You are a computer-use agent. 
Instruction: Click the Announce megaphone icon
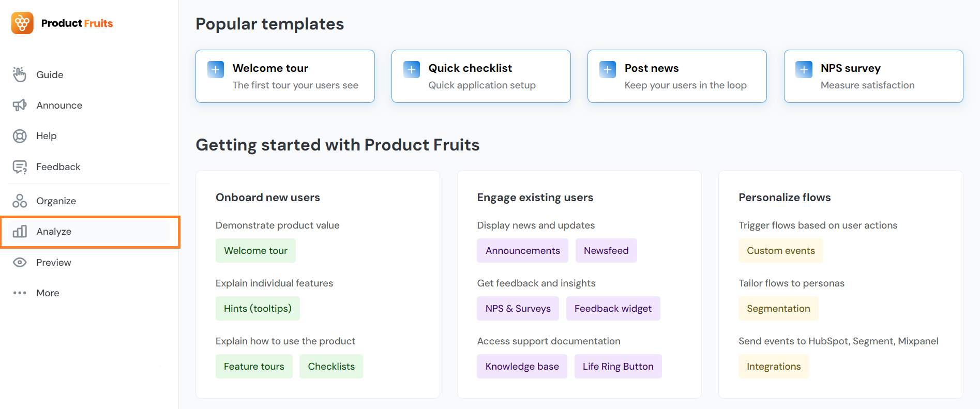point(20,105)
